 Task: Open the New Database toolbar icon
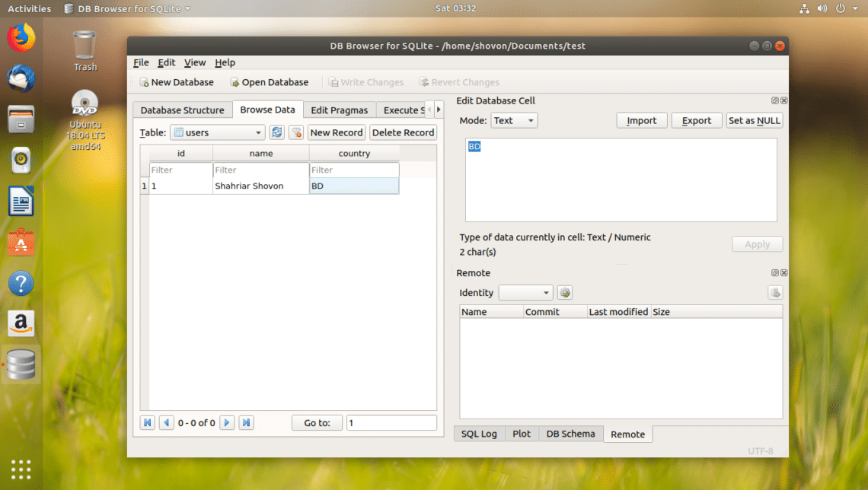[x=176, y=81]
